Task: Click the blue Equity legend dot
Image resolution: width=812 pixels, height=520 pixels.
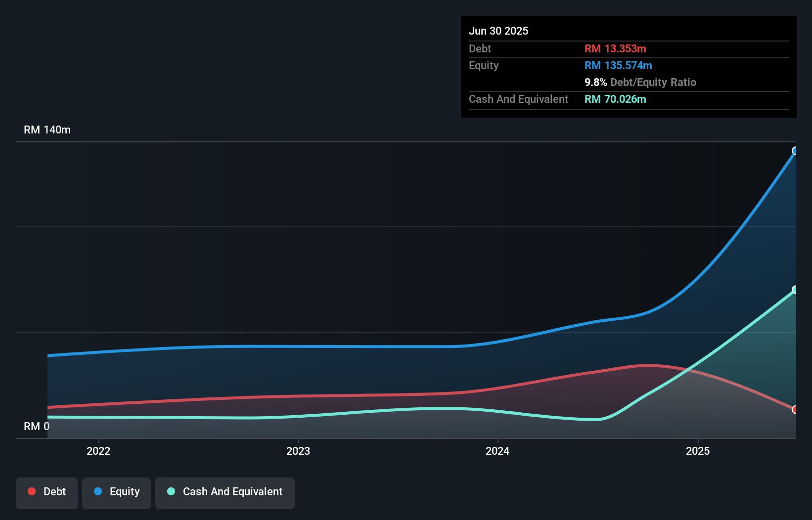Action: click(98, 491)
